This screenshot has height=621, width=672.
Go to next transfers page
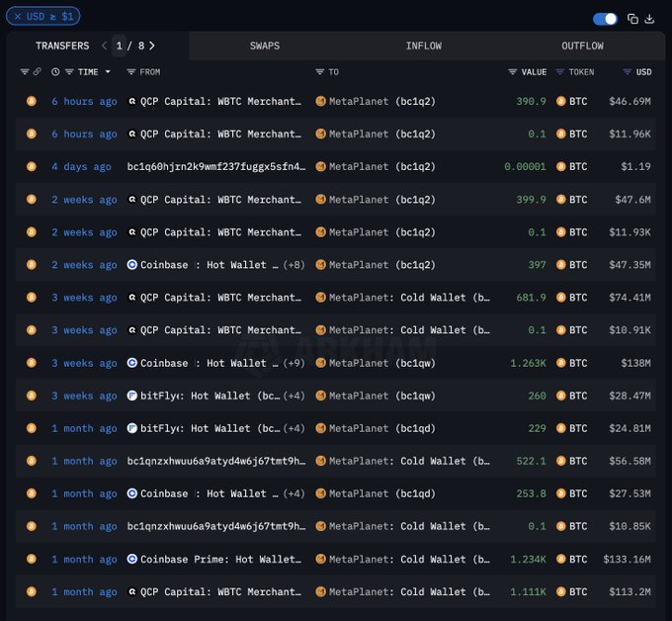(152, 45)
